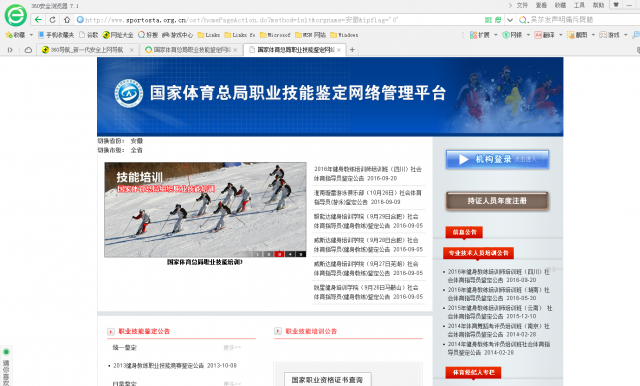Click the 360 browser logo icon
640x386 pixels.
(x=16, y=16)
